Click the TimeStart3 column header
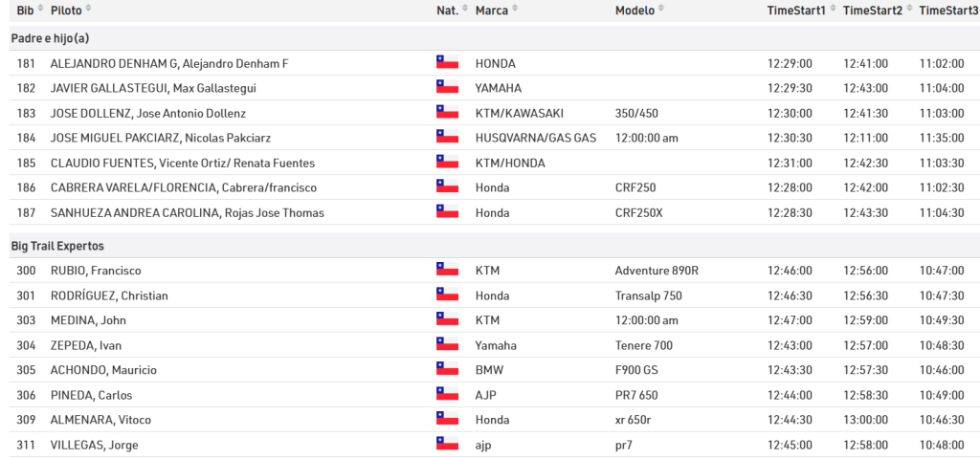Image resolution: width=980 pixels, height=459 pixels. (947, 11)
